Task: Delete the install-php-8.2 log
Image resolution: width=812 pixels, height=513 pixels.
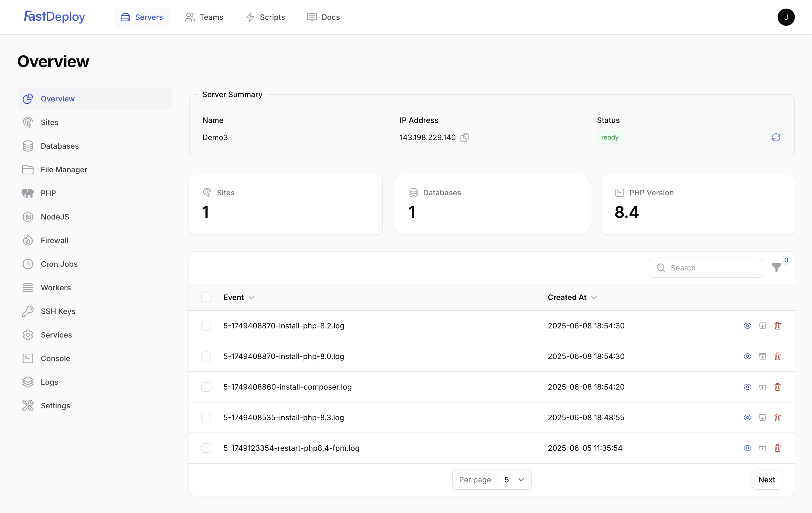Action: [778, 326]
